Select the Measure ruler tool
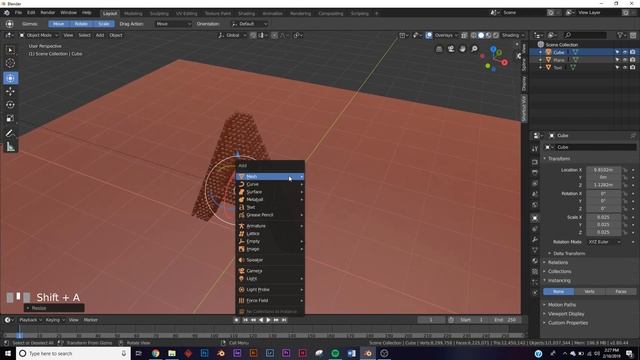Image resolution: width=640 pixels, height=360 pixels. pos(10,147)
